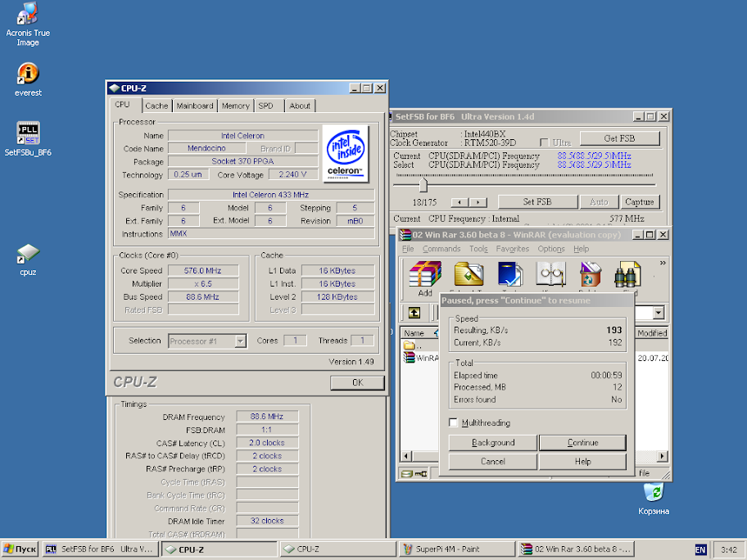
Task: Click the Modified column header in WinRAR
Action: [x=652, y=333]
